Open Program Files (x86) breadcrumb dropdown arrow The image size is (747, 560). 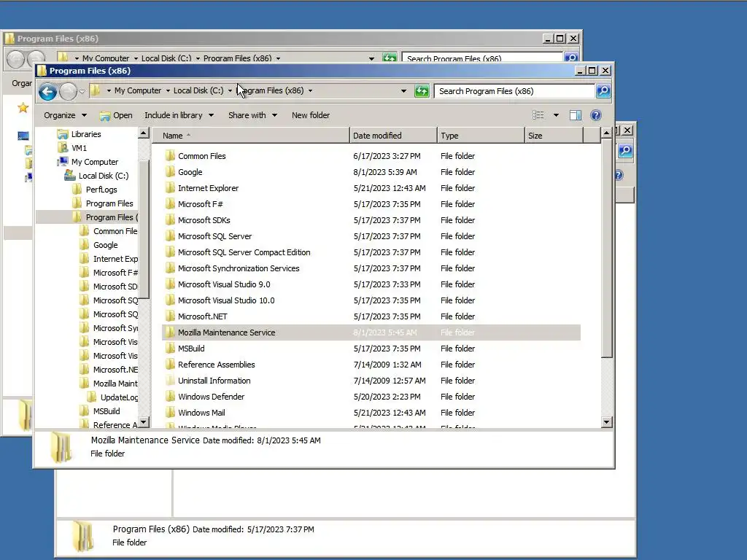310,90
